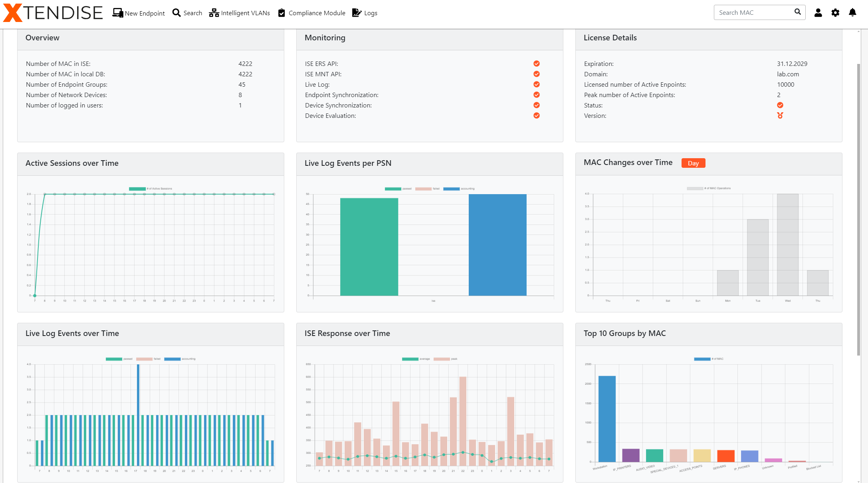
Task: Click the Search MAC magnifier button
Action: tap(797, 12)
